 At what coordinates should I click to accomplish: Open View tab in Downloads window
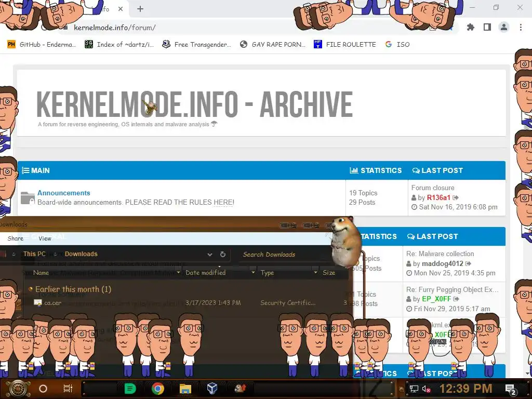click(x=45, y=238)
